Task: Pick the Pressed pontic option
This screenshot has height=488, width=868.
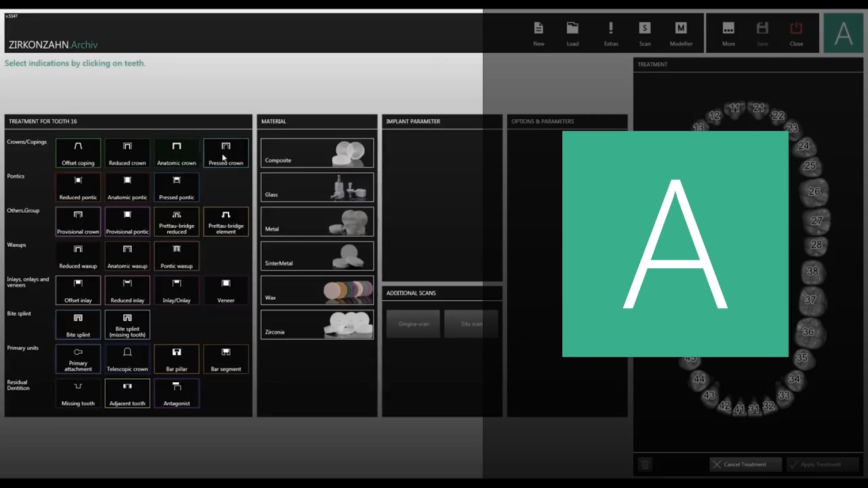Action: click(176, 188)
